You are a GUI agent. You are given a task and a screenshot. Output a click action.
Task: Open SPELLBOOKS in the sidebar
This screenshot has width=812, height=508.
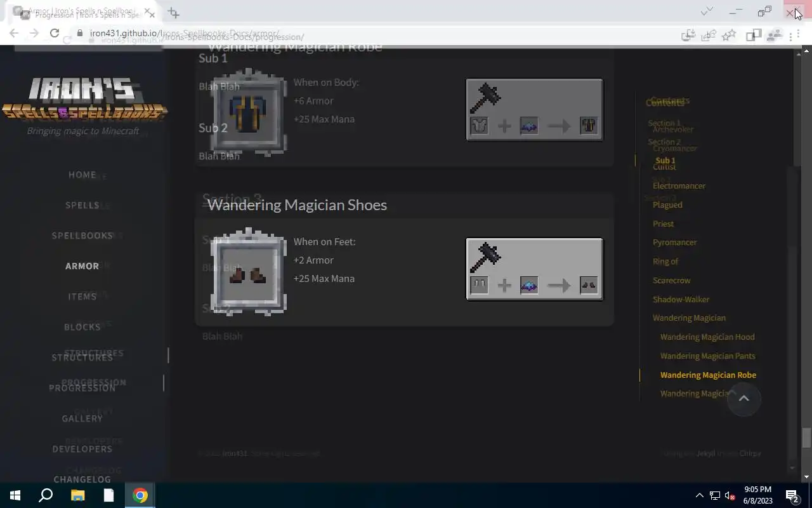point(82,236)
